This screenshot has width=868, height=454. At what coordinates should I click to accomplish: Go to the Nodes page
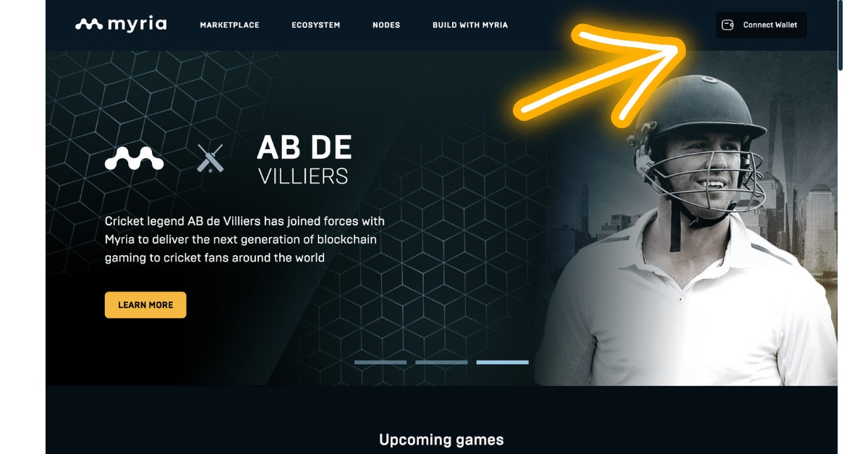coord(386,25)
